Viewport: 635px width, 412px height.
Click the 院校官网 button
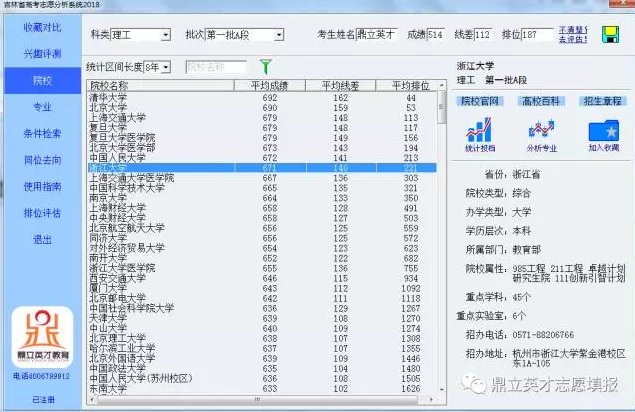(480, 101)
